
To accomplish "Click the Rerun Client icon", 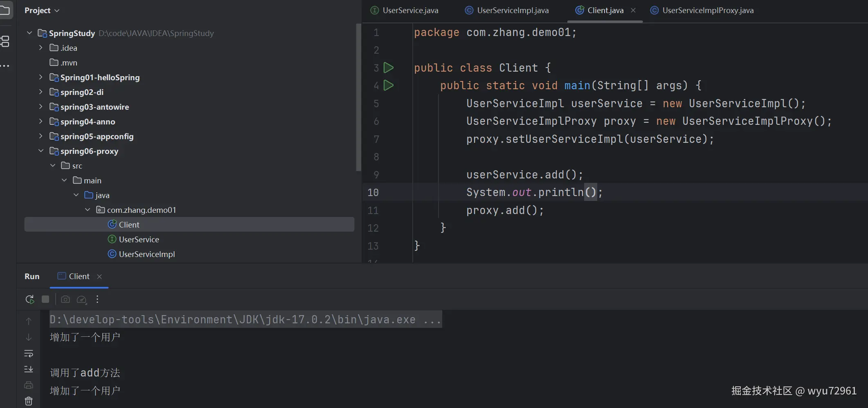I will 29,299.
